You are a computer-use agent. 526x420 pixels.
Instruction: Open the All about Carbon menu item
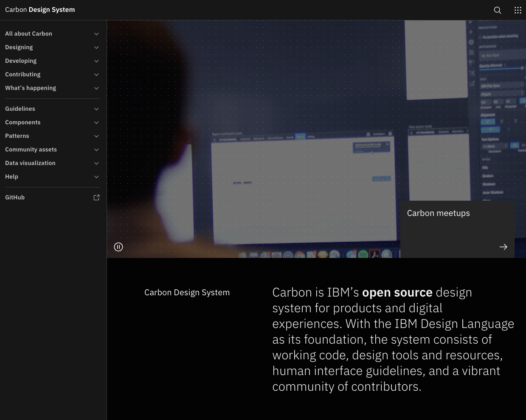pyautogui.click(x=53, y=34)
